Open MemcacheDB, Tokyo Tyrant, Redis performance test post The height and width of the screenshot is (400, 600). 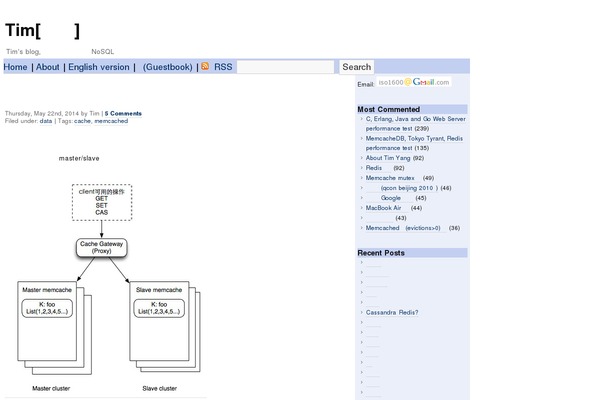coord(414,143)
